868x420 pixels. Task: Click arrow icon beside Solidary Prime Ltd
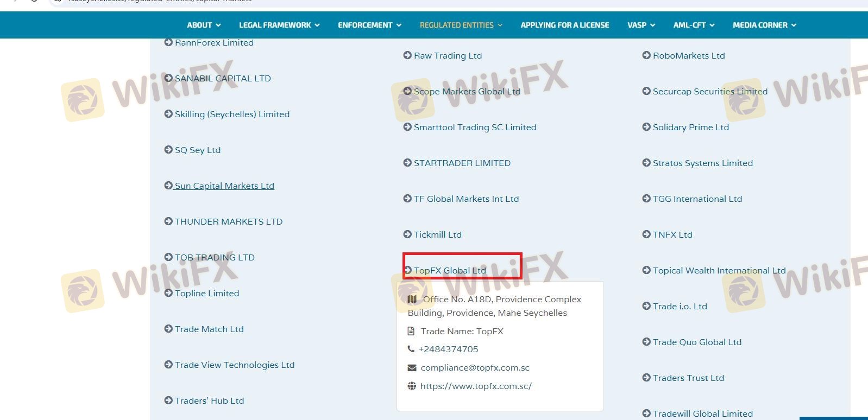[x=646, y=127]
